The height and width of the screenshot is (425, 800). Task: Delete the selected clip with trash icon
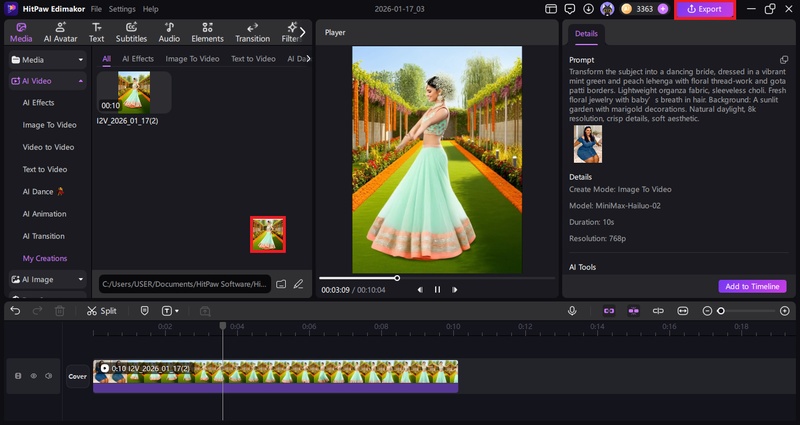point(60,311)
